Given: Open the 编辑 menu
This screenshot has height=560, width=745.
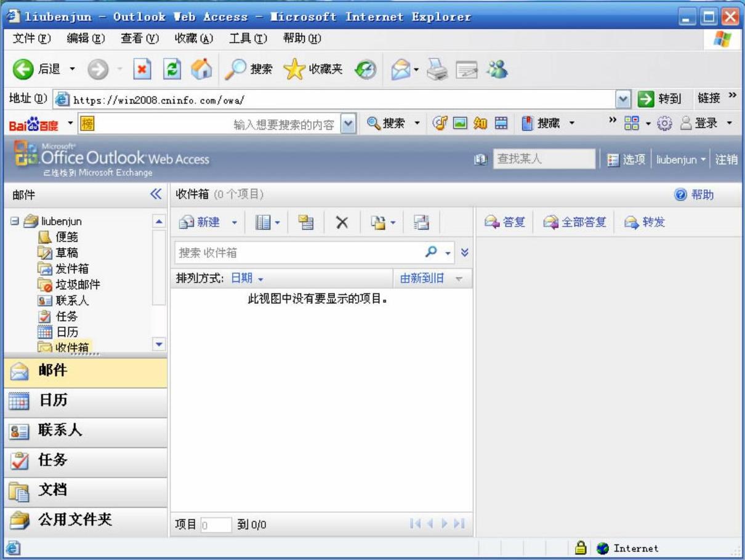Looking at the screenshot, I should click(x=86, y=38).
